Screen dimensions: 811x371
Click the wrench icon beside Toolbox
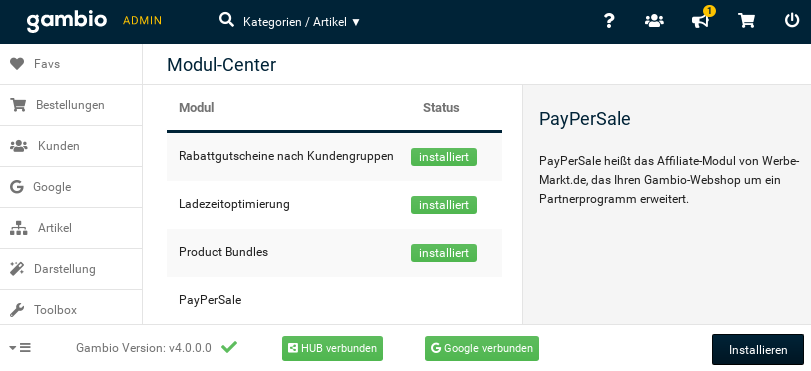(x=17, y=310)
